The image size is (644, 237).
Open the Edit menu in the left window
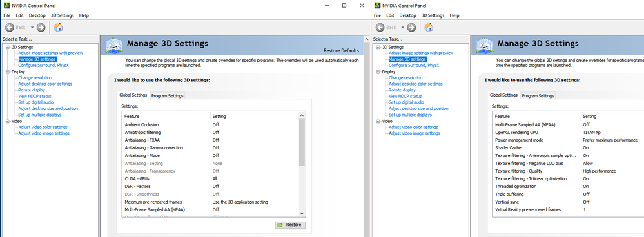[20, 15]
